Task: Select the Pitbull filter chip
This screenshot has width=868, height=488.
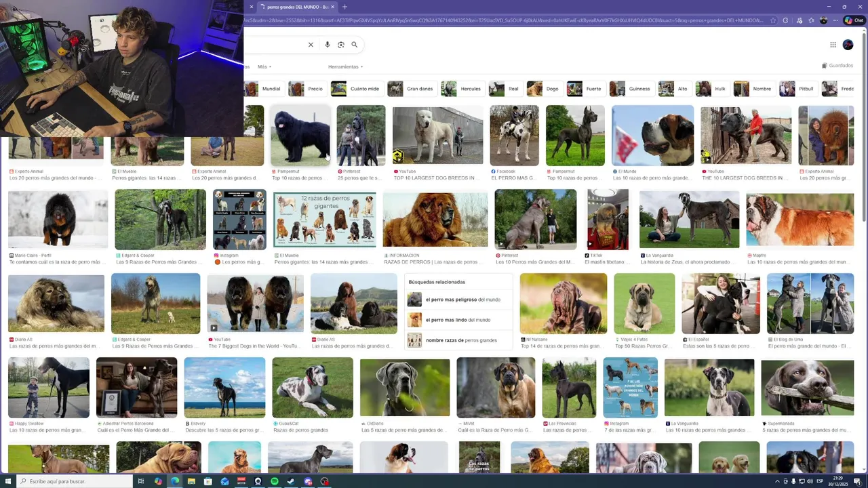Action: tap(797, 89)
